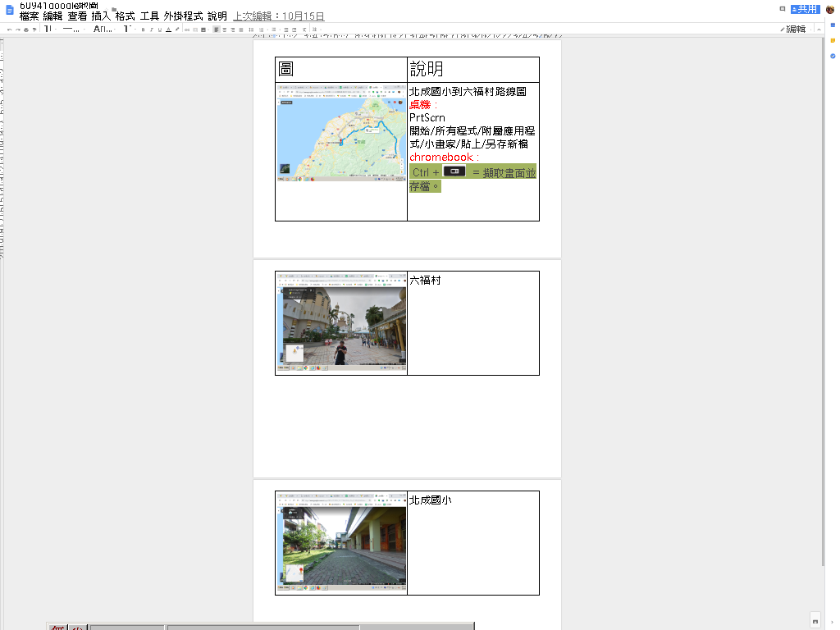Image resolution: width=840 pixels, height=630 pixels.
Task: Toggle underline formatting
Action: (x=160, y=30)
